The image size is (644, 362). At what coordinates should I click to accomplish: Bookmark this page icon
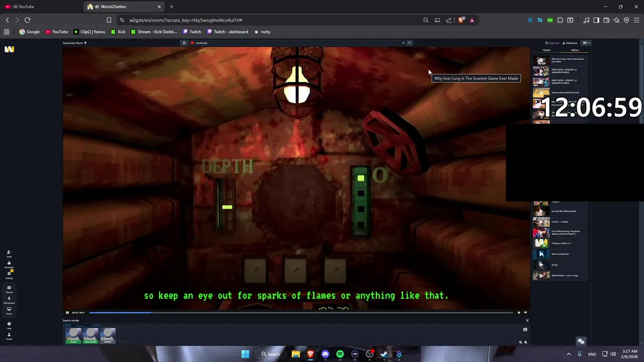tap(109, 20)
